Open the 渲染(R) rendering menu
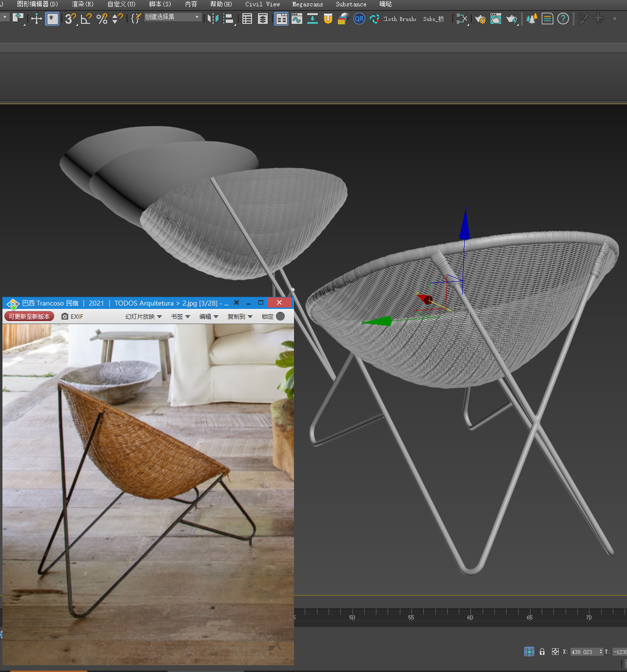The image size is (627, 672). coord(82,4)
